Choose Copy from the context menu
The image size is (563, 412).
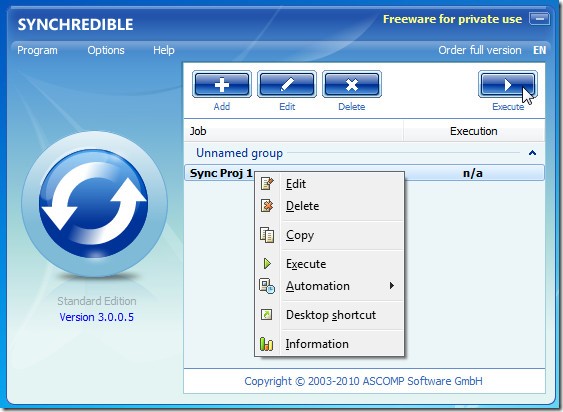329,235
